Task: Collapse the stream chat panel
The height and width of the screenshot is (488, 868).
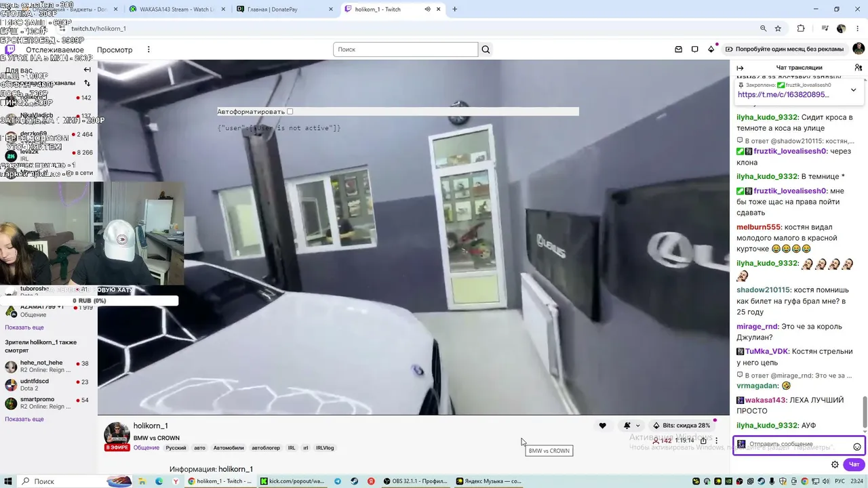Action: (x=740, y=68)
